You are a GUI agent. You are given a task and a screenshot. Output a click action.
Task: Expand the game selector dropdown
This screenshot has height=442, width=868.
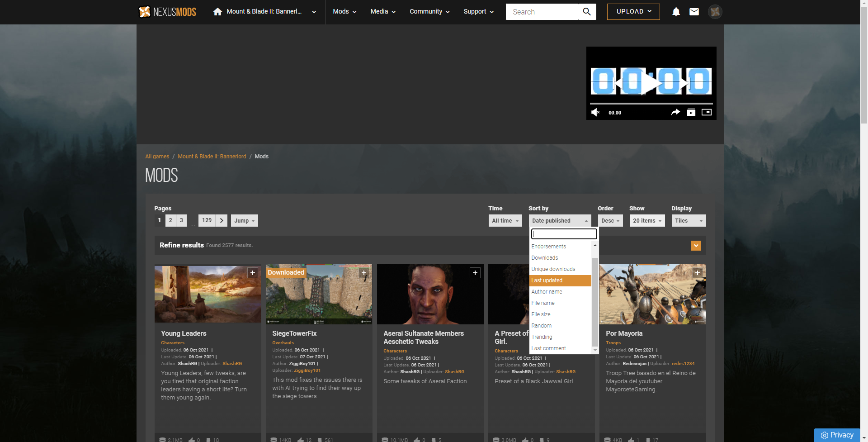(x=314, y=12)
